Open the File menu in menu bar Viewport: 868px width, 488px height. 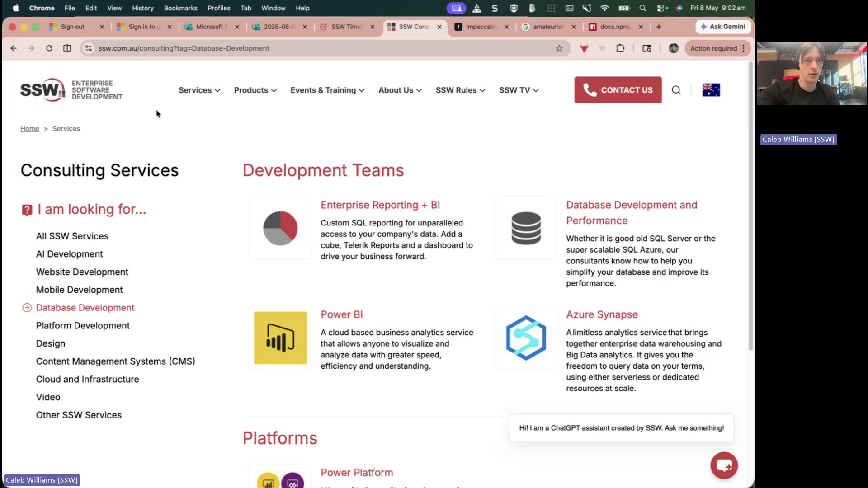(x=70, y=8)
